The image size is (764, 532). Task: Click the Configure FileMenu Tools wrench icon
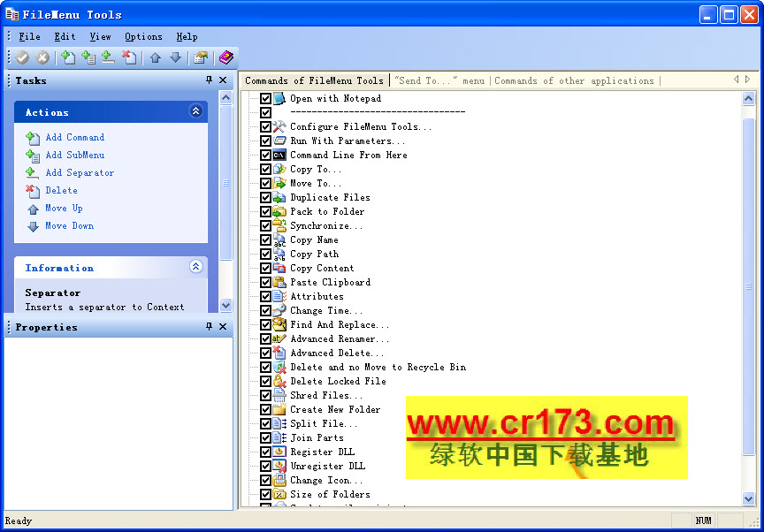pos(279,127)
